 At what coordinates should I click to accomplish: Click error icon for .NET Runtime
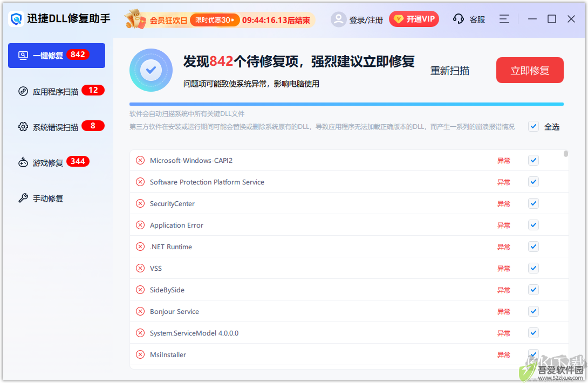coord(140,247)
